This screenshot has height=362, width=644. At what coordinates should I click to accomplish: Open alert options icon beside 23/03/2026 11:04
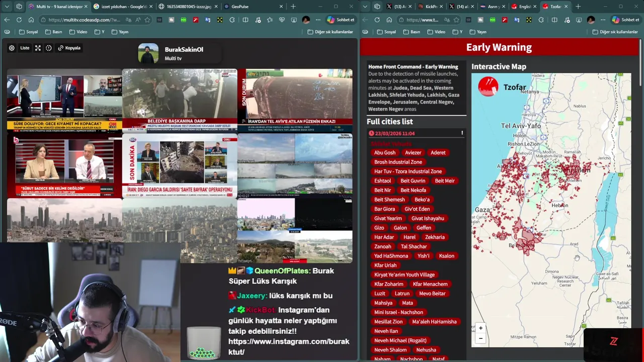click(x=462, y=133)
